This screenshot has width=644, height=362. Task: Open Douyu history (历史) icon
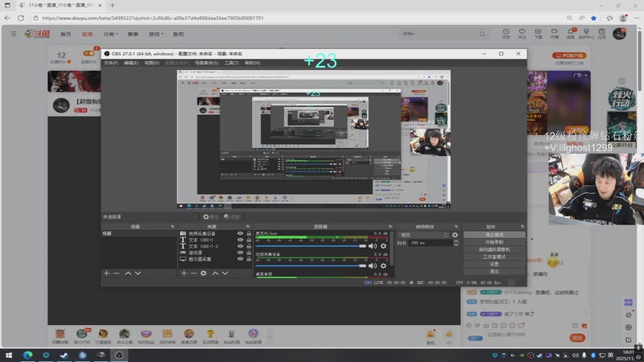click(506, 34)
